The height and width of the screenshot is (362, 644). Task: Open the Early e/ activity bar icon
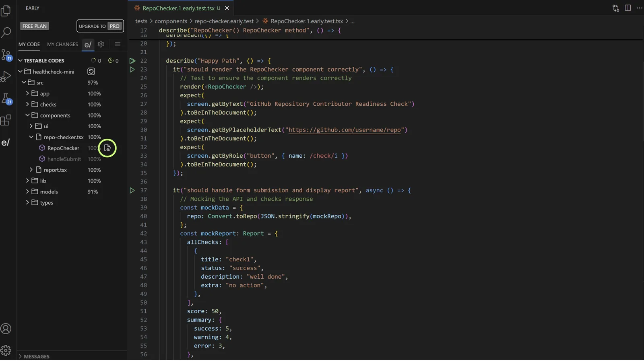click(x=6, y=142)
